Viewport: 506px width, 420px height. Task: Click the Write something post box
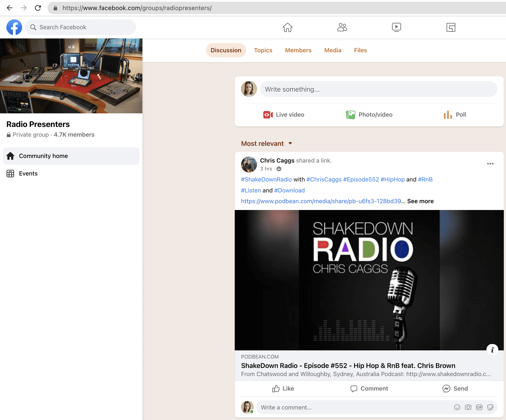(378, 89)
